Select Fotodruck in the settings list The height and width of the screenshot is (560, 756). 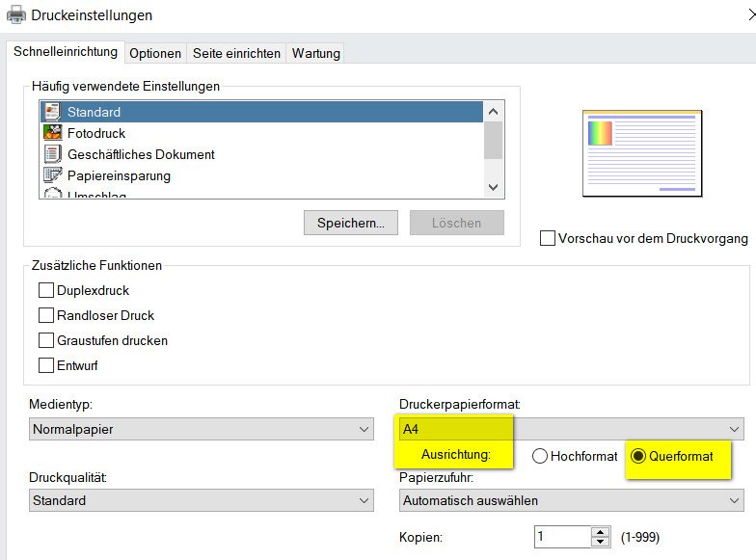[261, 133]
